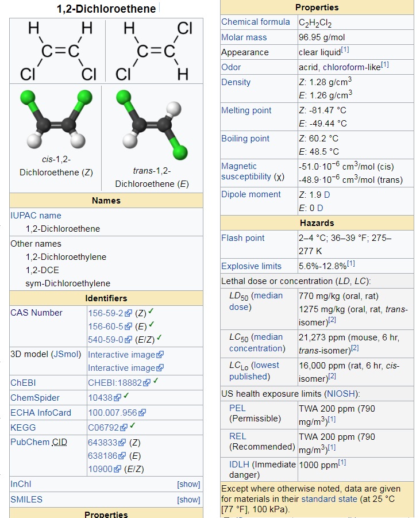
Task: Open the Dipole moment link
Action: pyautogui.click(x=251, y=194)
